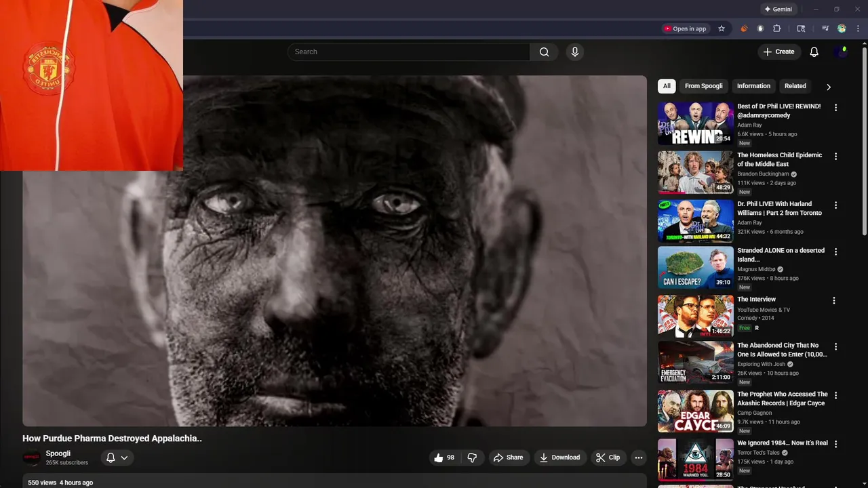Open Abandoned City emergency evacuation thumbnail

pyautogui.click(x=696, y=362)
